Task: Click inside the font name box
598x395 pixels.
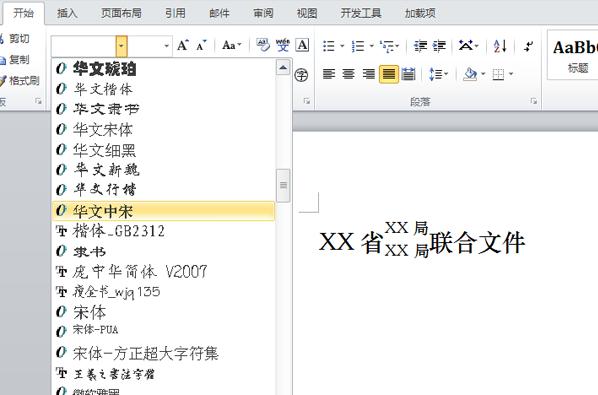Action: [x=84, y=46]
